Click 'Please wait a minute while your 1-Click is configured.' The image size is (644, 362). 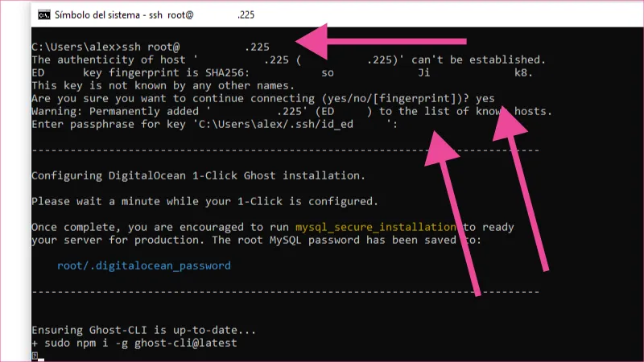205,202
